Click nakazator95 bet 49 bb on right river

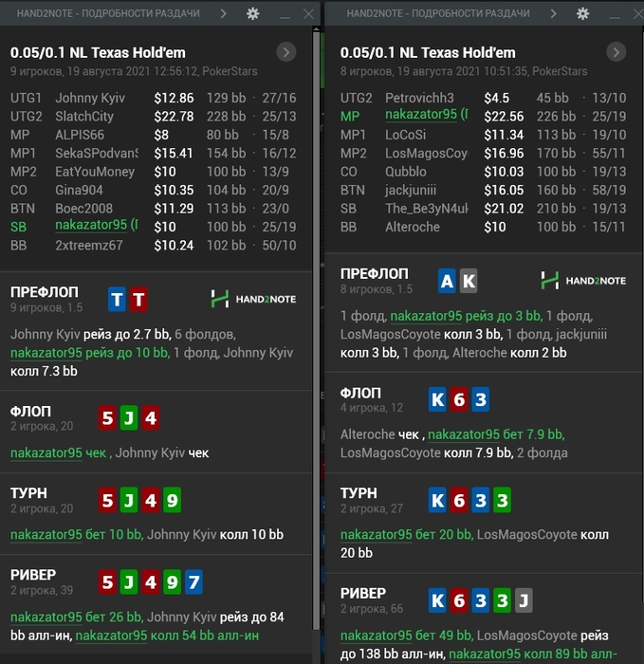pos(407,636)
